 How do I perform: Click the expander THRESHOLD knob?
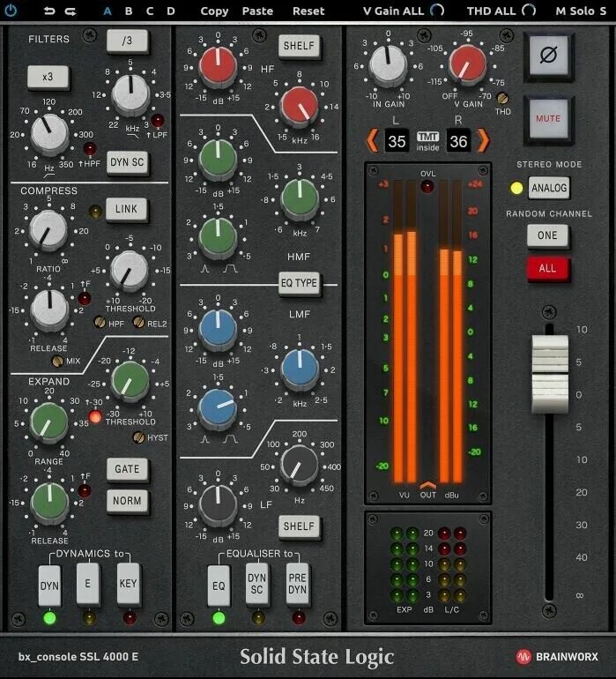point(130,381)
